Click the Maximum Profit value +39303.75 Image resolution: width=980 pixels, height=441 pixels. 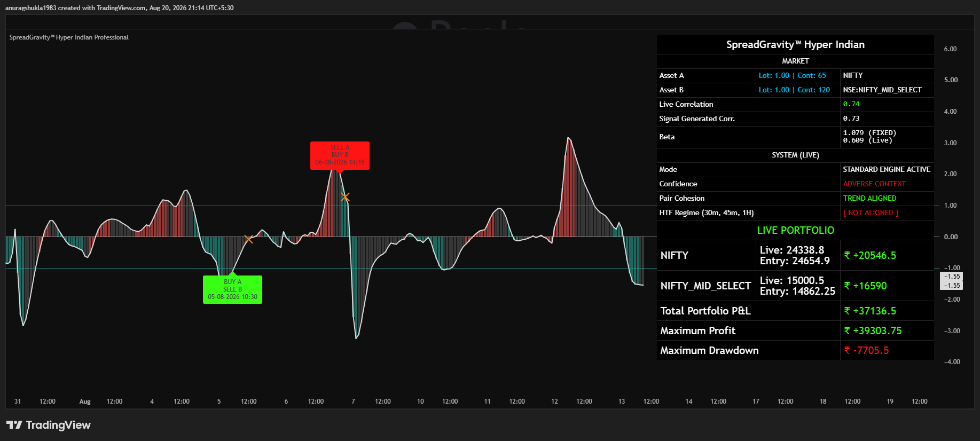pos(873,331)
